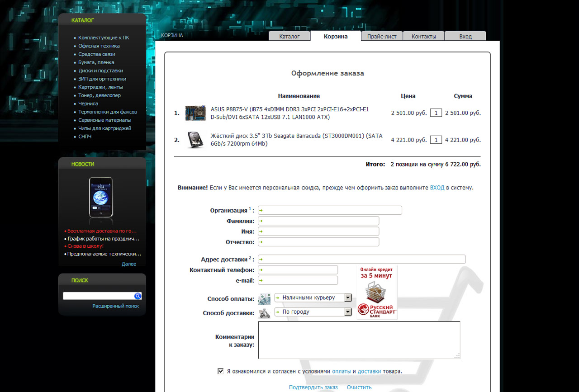Screen dimensions: 579x392
Task: Open news item График работы на праздничн…
Action: [x=104, y=238]
